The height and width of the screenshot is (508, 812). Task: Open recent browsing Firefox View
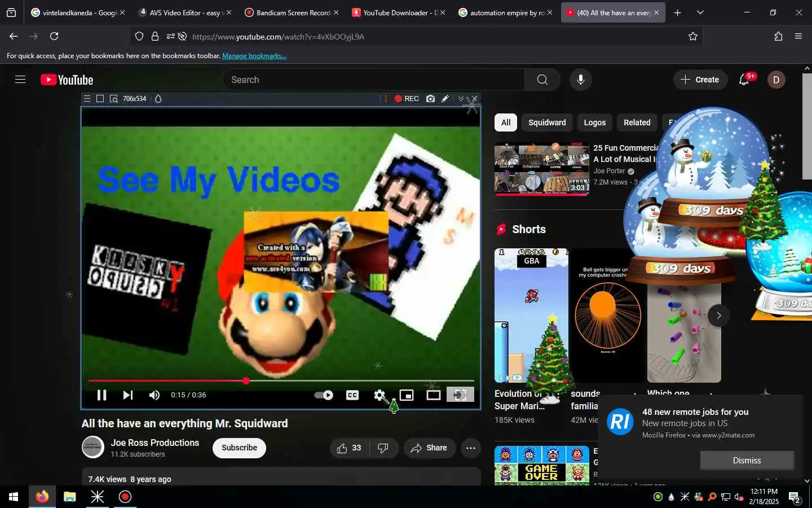click(11, 12)
